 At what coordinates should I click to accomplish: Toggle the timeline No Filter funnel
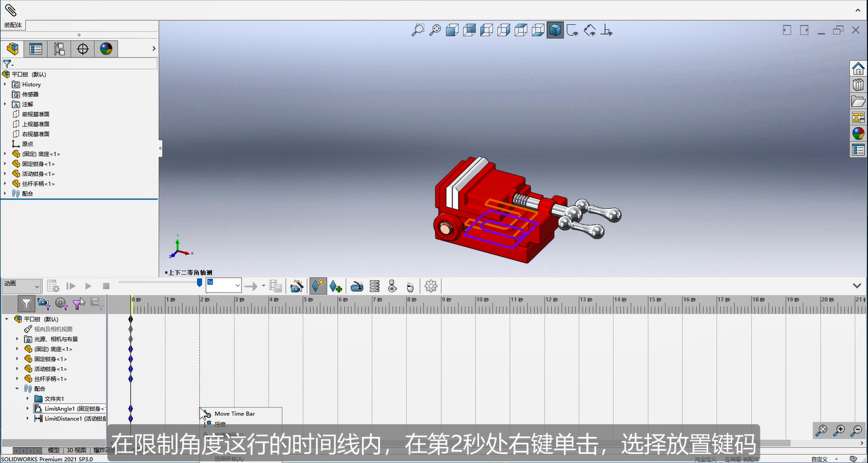(26, 304)
